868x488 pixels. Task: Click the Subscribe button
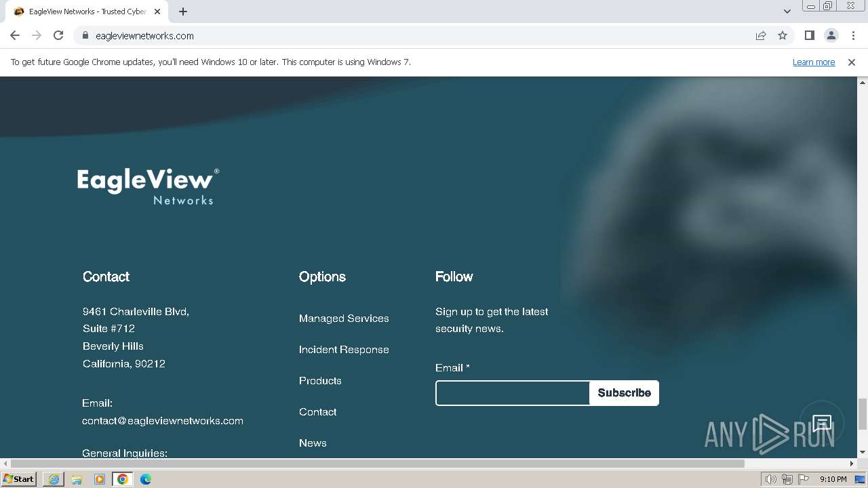click(x=625, y=393)
